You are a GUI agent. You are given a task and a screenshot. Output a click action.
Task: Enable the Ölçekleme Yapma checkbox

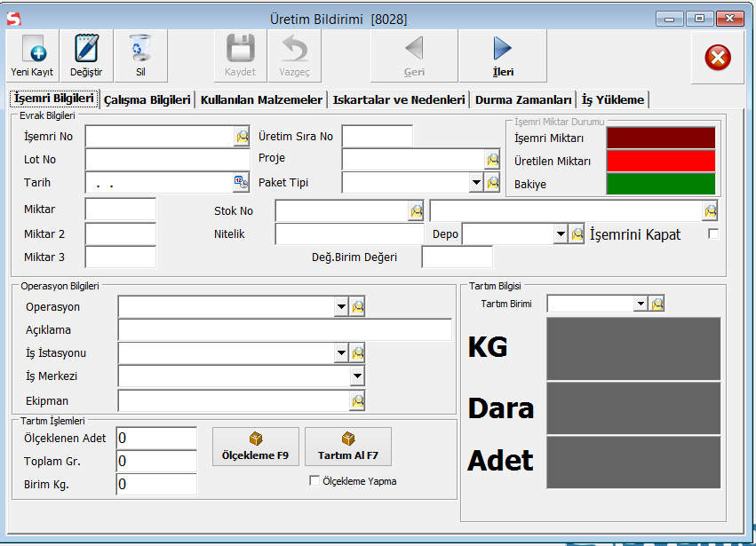coord(314,481)
